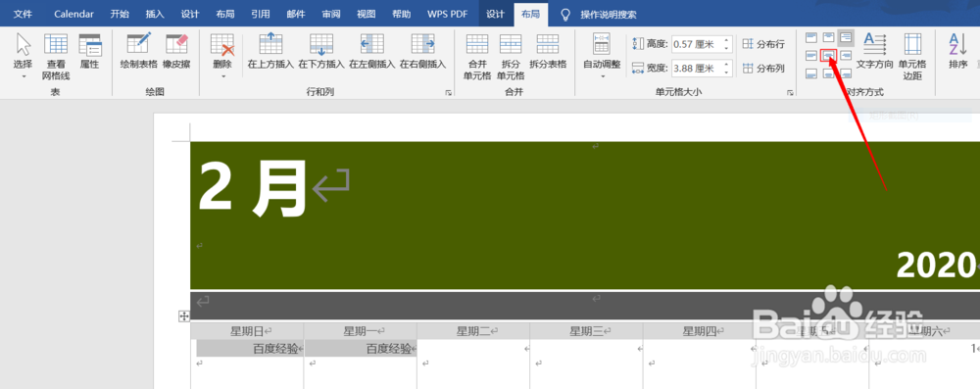This screenshot has height=389, width=980.
Task: Open the 选择 dropdown arrow
Action: click(x=24, y=76)
